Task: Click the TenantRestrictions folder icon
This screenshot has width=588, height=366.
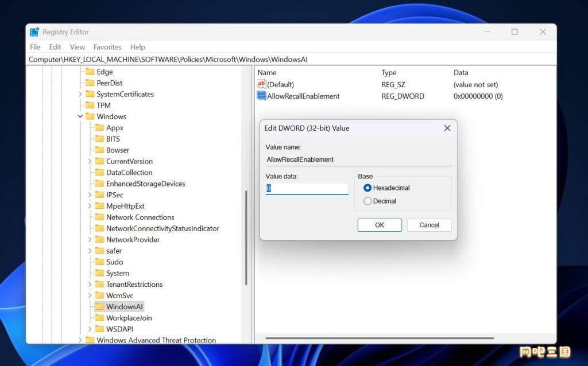Action: click(x=99, y=285)
